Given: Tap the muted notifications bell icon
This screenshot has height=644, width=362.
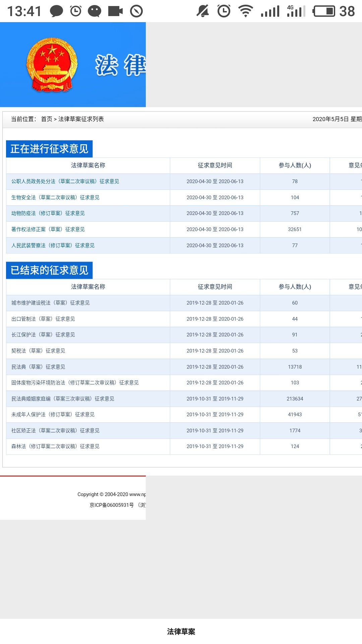Looking at the screenshot, I should tap(202, 11).
